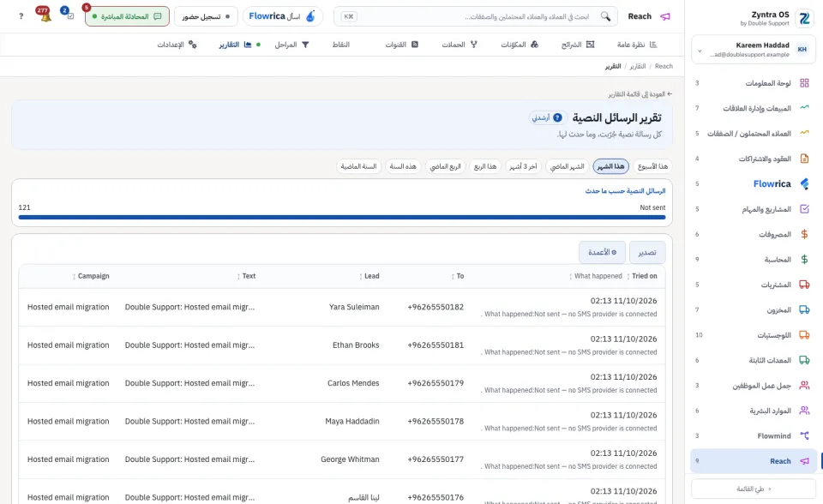Screen dimensions: 823x504
Task: Open the tasks checklist icon with badge 2
Action: point(69,15)
